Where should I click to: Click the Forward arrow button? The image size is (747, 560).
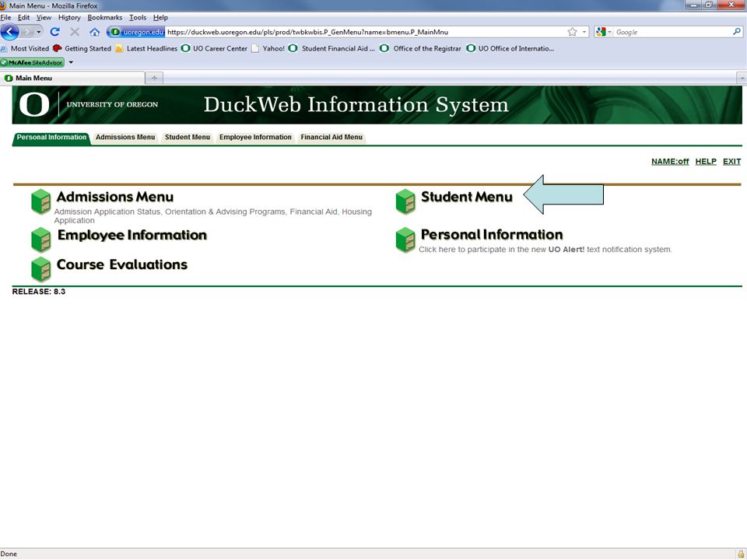tap(28, 32)
